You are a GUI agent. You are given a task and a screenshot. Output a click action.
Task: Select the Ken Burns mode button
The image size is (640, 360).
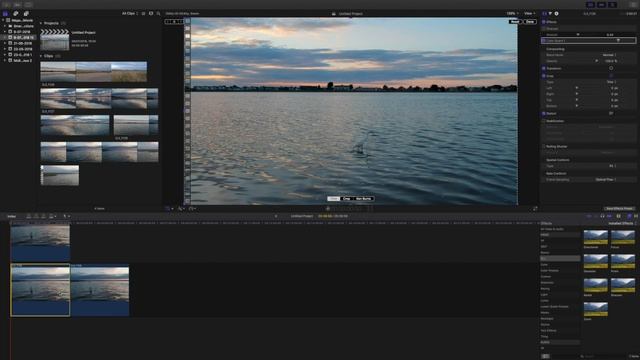(363, 199)
